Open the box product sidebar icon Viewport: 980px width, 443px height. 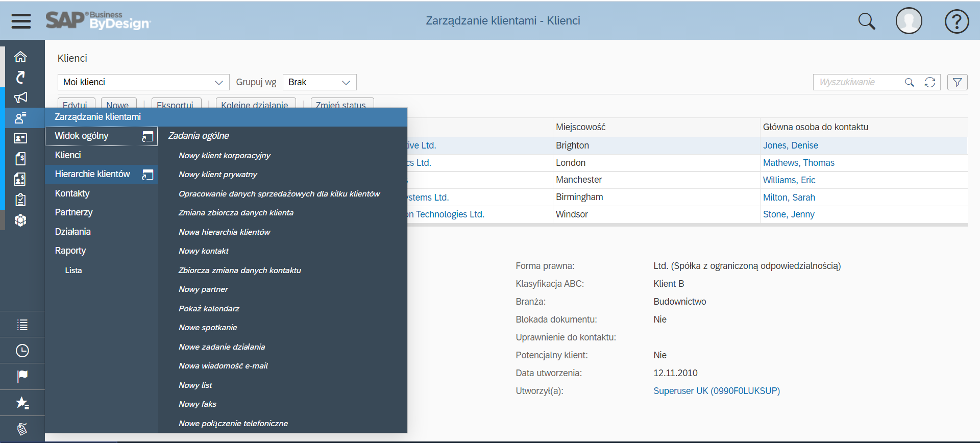[20, 220]
